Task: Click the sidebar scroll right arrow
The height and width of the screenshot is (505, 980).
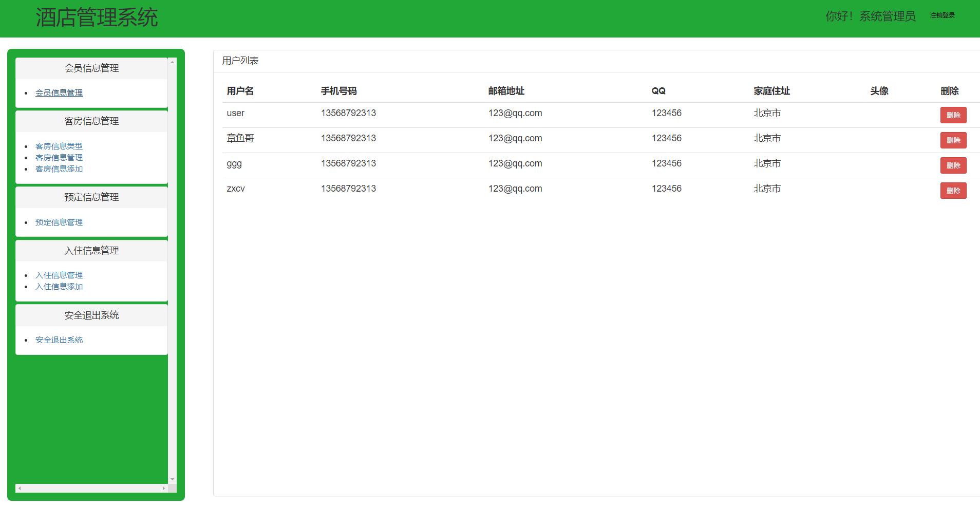Action: [x=164, y=488]
